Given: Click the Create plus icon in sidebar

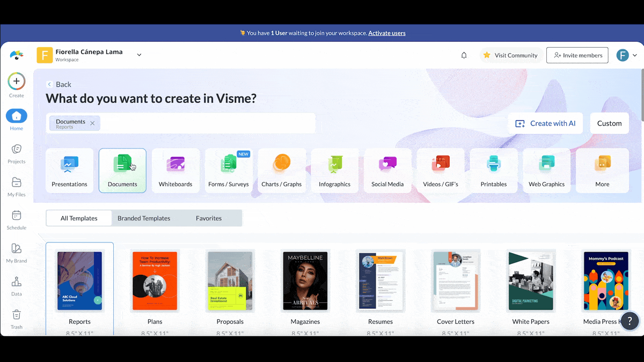Looking at the screenshot, I should tap(16, 82).
